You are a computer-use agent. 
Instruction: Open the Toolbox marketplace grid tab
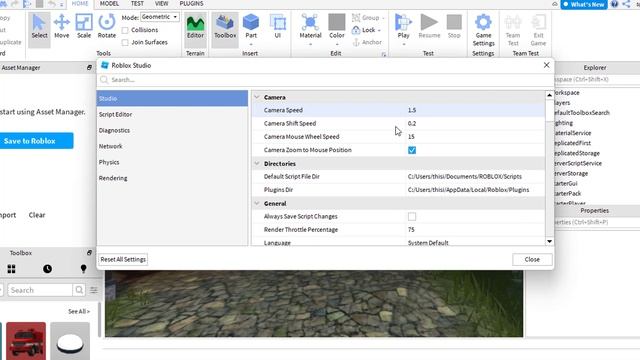coord(11,269)
